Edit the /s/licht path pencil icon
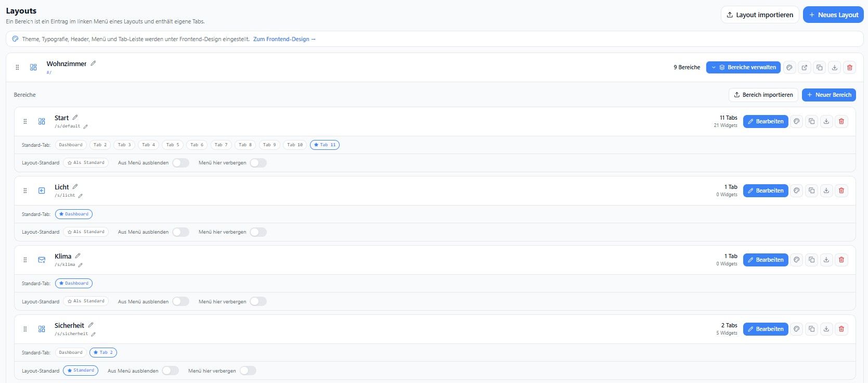The image size is (868, 383). pos(81,196)
